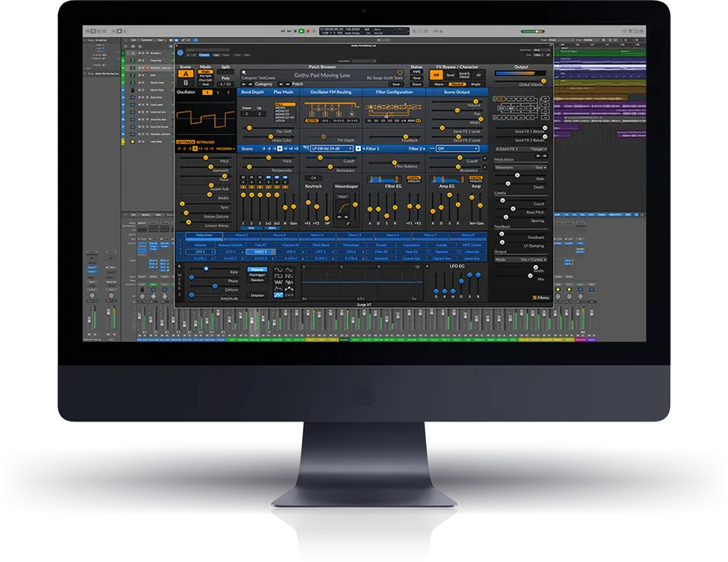
Task: Favorite the patch with the heart icon
Action: [x=400, y=73]
